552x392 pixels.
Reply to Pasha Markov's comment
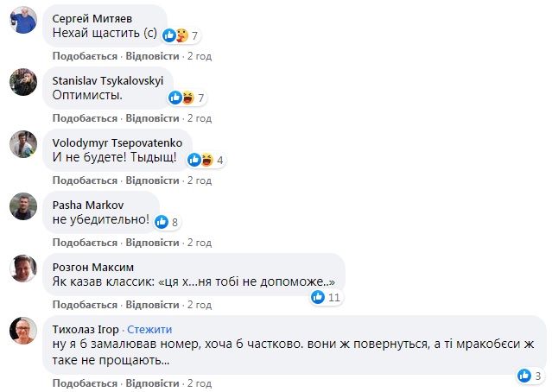pyautogui.click(x=152, y=243)
